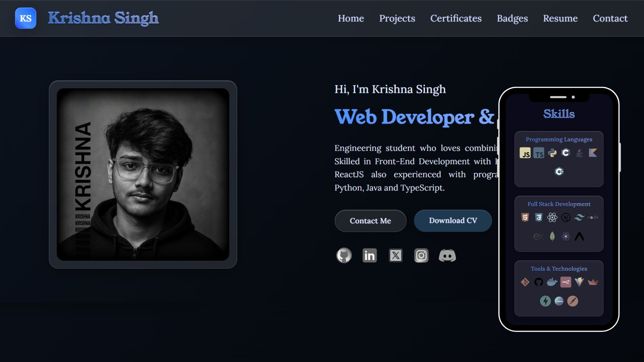Click the KS logo badge

(25, 18)
